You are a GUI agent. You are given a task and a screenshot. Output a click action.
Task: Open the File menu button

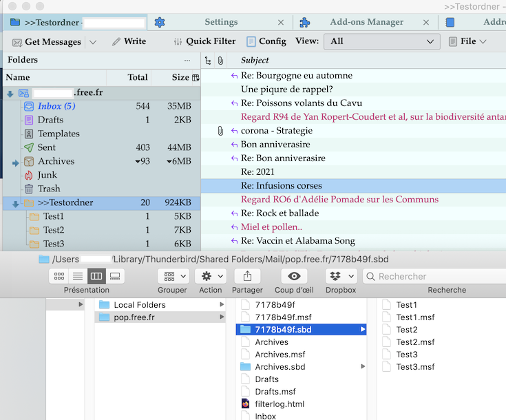coord(468,41)
